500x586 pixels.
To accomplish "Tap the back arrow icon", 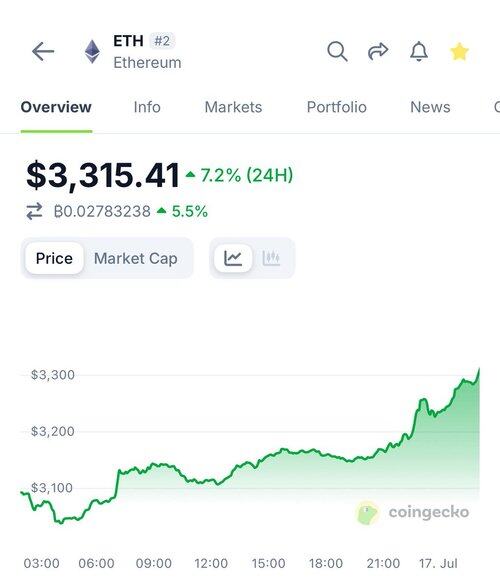I will (43, 51).
